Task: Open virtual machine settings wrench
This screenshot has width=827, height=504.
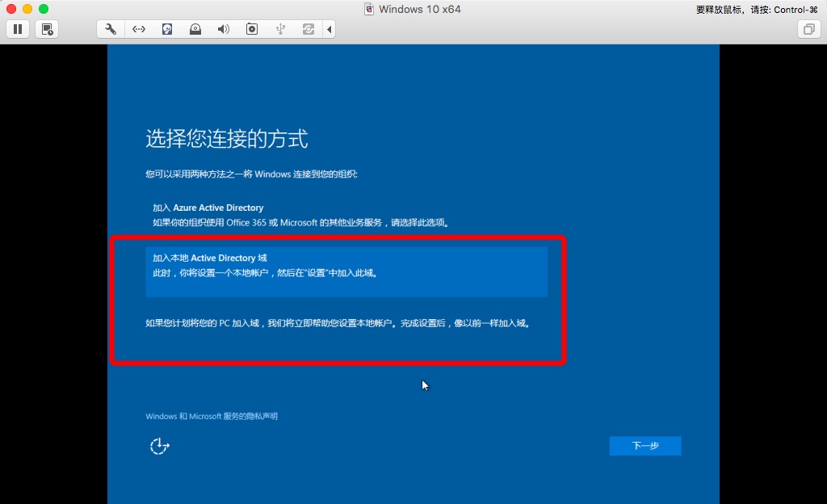Action: (x=111, y=29)
